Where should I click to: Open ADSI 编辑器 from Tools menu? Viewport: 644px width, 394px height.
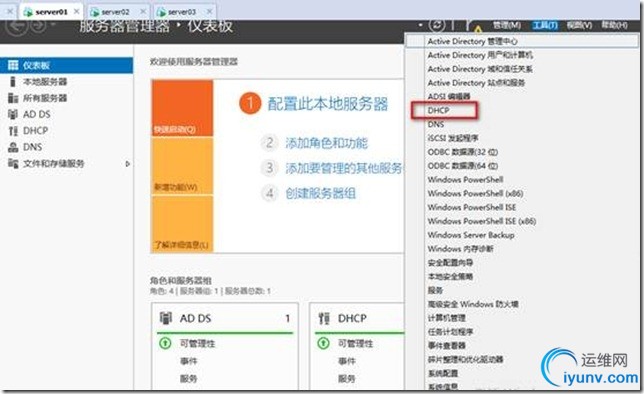pos(522,97)
